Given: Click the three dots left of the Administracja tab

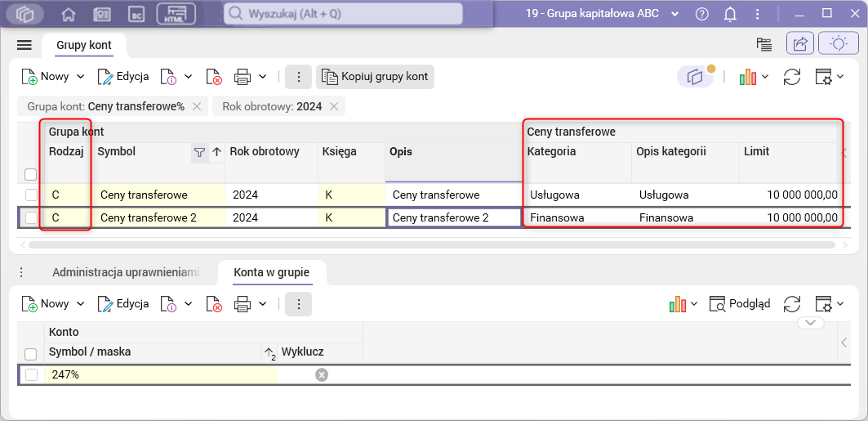Looking at the screenshot, I should click(21, 272).
